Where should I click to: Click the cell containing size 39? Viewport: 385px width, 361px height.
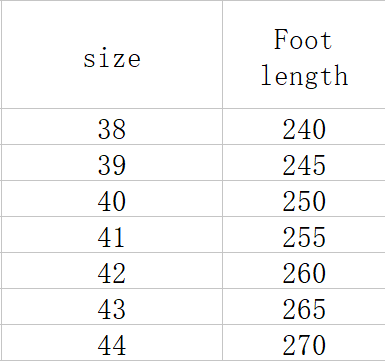pos(112,163)
